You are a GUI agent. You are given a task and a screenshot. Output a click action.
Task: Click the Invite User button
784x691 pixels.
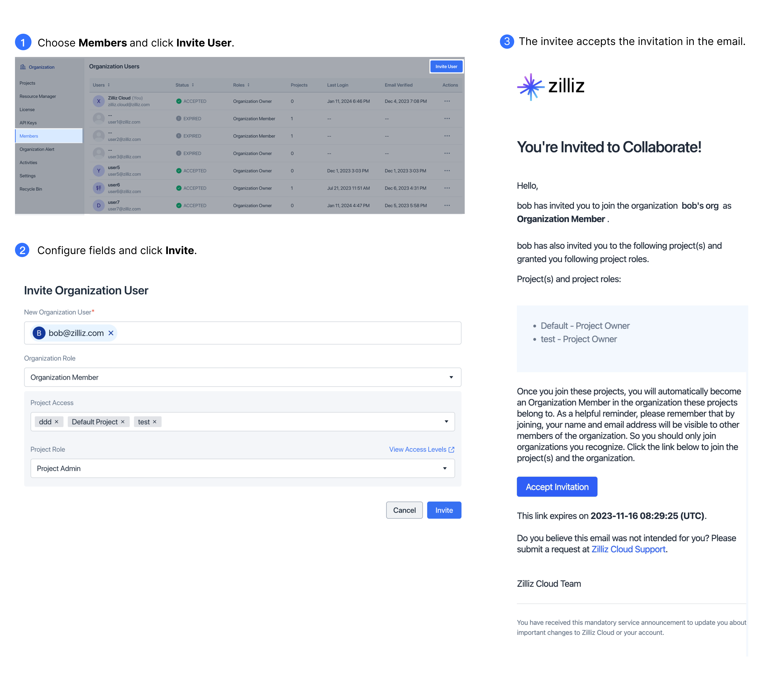446,67
